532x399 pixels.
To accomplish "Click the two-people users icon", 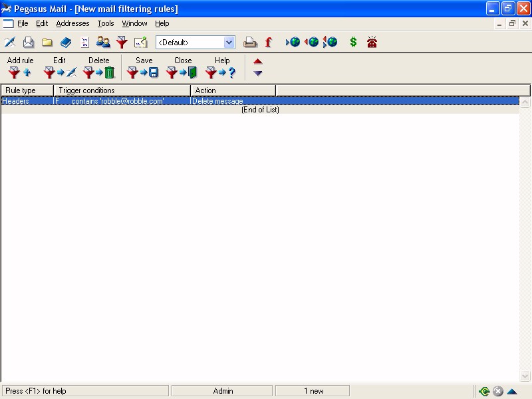I will pos(103,43).
